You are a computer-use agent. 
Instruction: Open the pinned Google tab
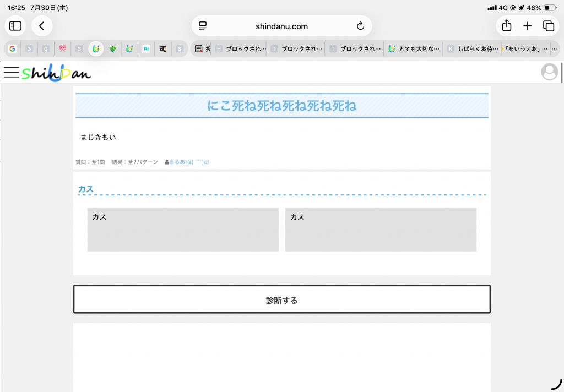pyautogui.click(x=13, y=49)
